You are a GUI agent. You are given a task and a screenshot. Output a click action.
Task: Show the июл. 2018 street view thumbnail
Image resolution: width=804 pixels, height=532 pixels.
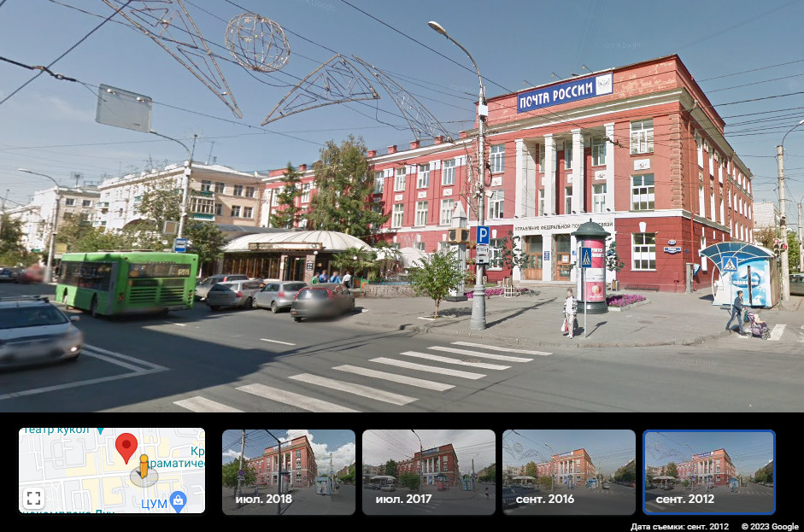(x=289, y=472)
